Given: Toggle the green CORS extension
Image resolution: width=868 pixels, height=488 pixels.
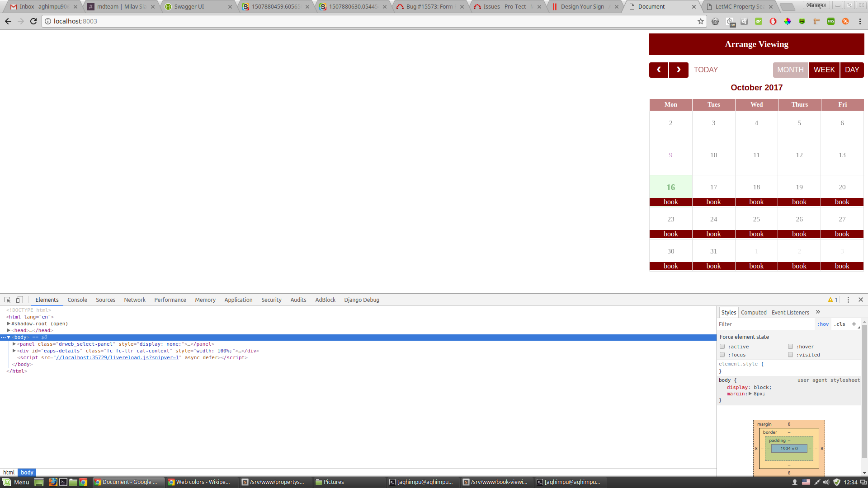Looking at the screenshot, I should (831, 21).
